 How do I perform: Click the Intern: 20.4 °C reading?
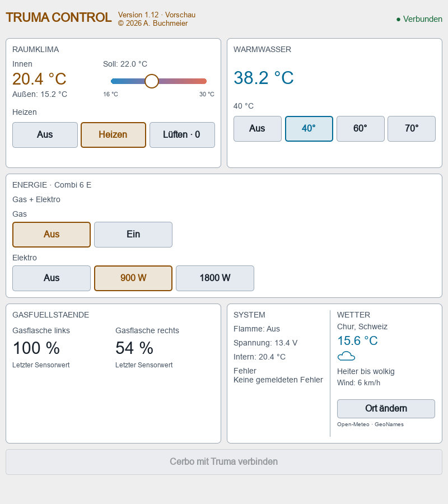[260, 357]
